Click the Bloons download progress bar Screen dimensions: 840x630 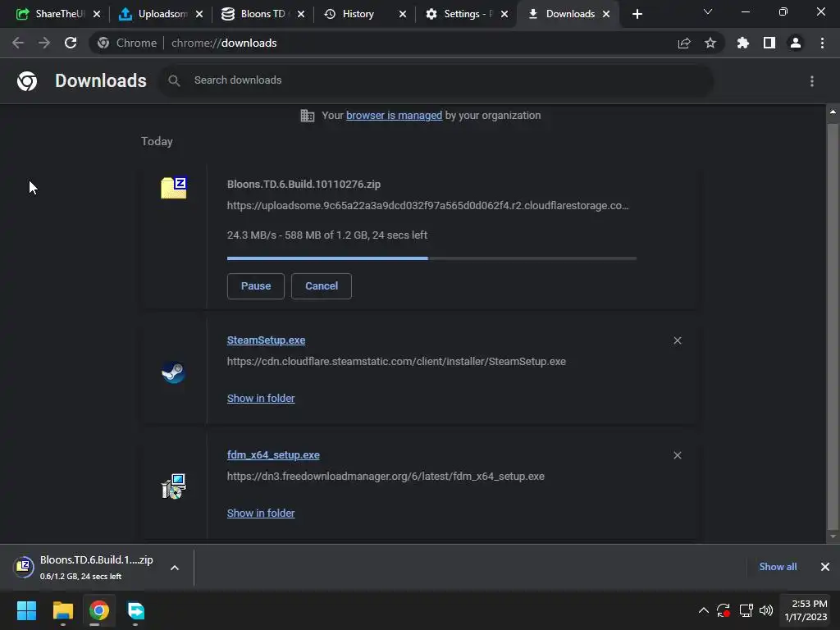click(431, 258)
